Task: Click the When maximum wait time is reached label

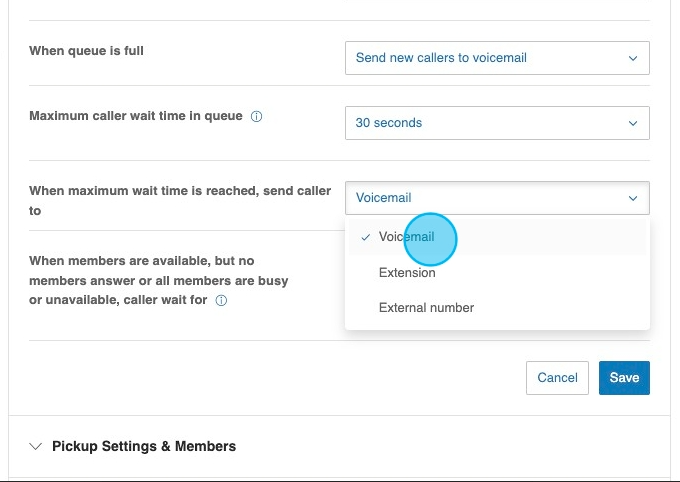Action: pyautogui.click(x=179, y=191)
